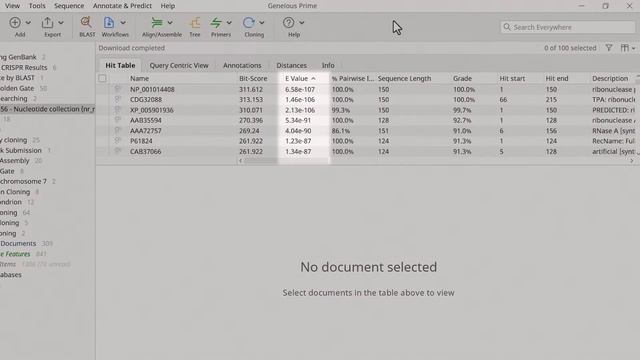Open the Tools menu
This screenshot has width=640, height=360.
[37, 6]
